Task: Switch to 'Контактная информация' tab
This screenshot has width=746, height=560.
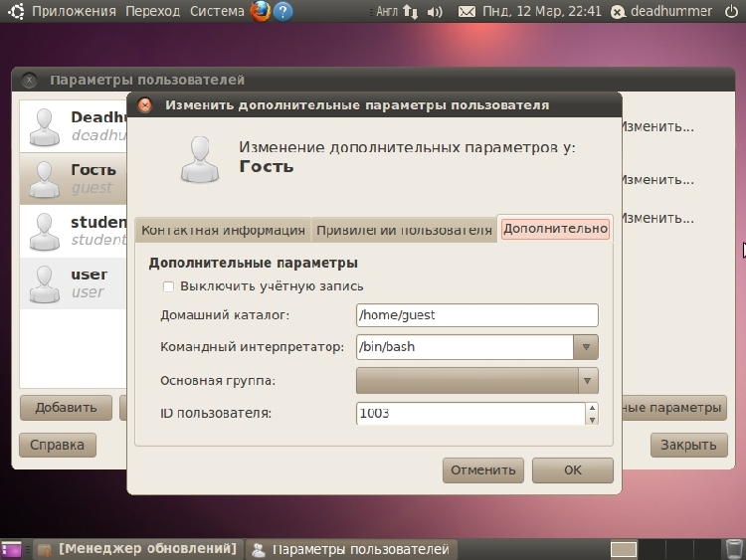Action: point(223,230)
